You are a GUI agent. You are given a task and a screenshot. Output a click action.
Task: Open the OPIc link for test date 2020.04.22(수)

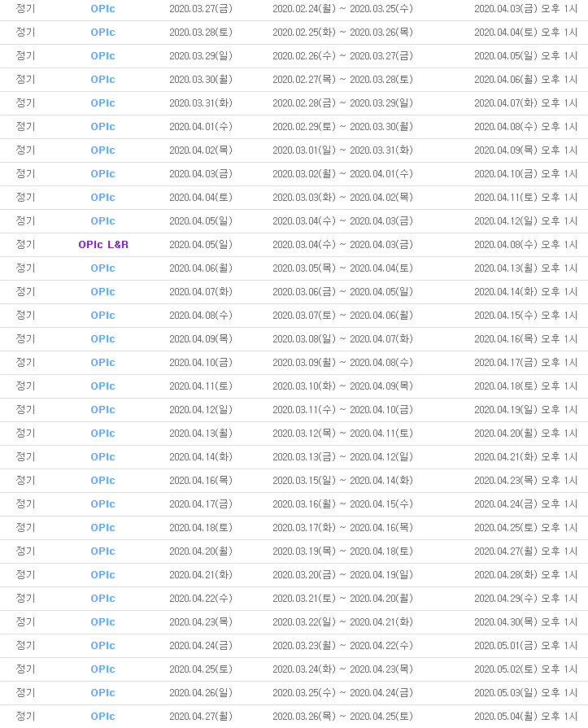click(102, 599)
